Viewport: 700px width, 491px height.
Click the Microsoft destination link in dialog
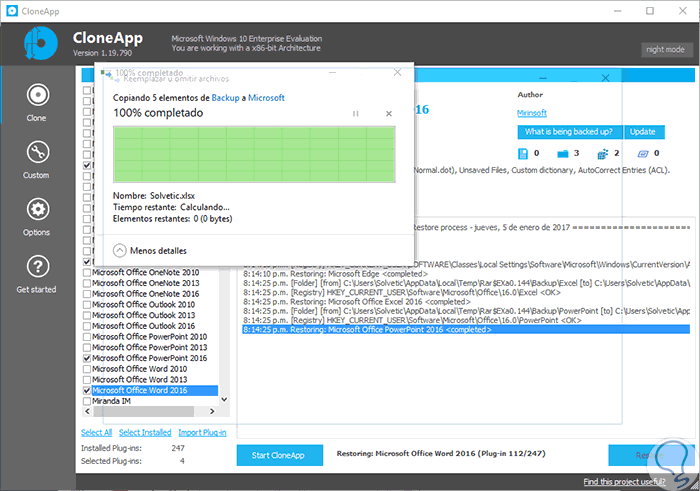click(x=266, y=98)
